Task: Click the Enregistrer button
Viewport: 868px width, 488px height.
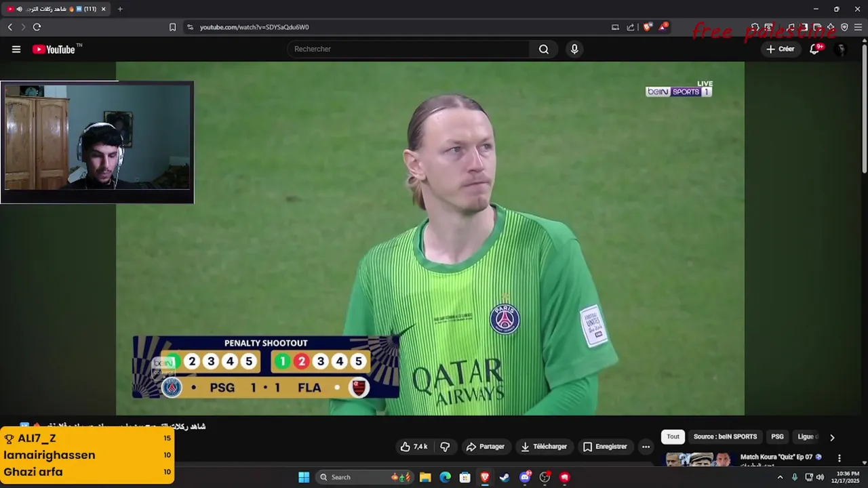Action: point(605,447)
